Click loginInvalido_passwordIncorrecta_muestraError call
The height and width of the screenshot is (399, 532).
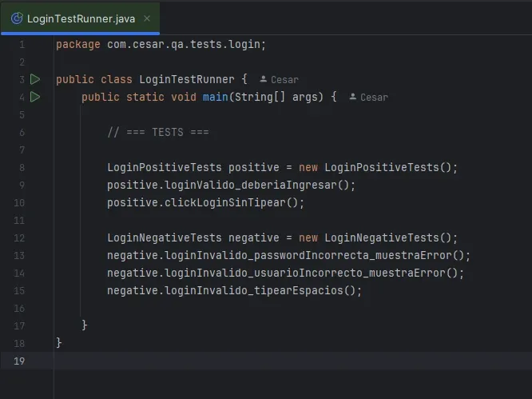(x=314, y=255)
